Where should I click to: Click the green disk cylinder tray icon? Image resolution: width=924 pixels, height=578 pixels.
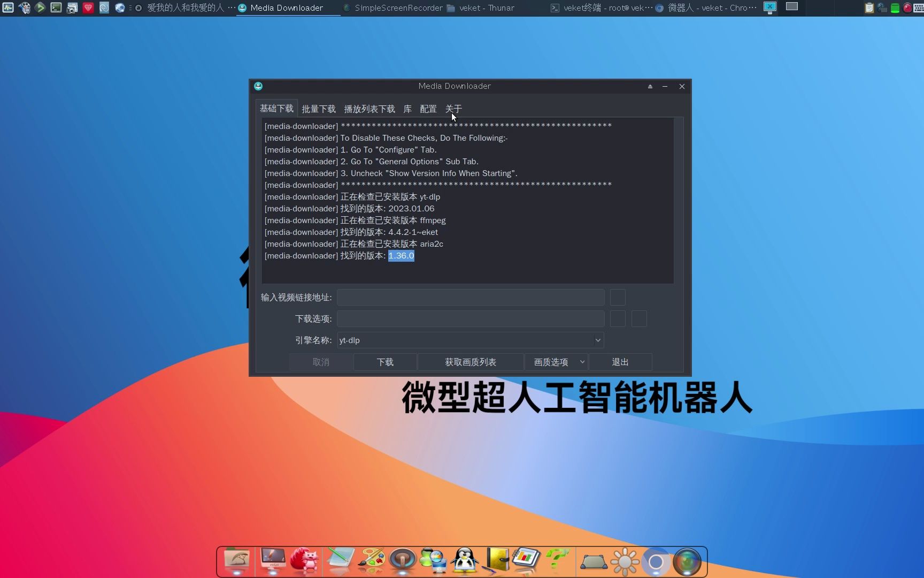tap(895, 7)
